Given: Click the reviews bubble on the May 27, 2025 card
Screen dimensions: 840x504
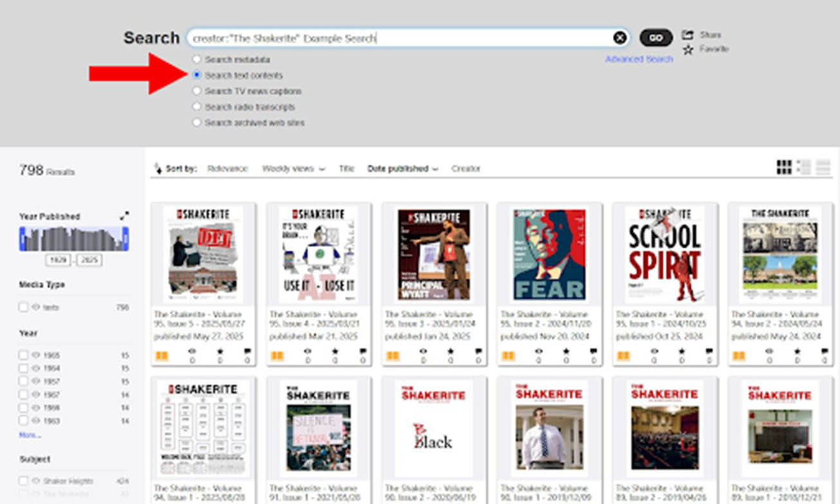Looking at the screenshot, I should tap(248, 351).
